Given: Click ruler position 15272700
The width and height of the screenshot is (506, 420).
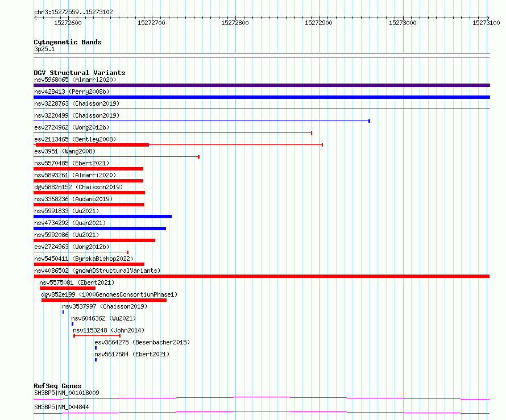Looking at the screenshot, I should coord(151,23).
